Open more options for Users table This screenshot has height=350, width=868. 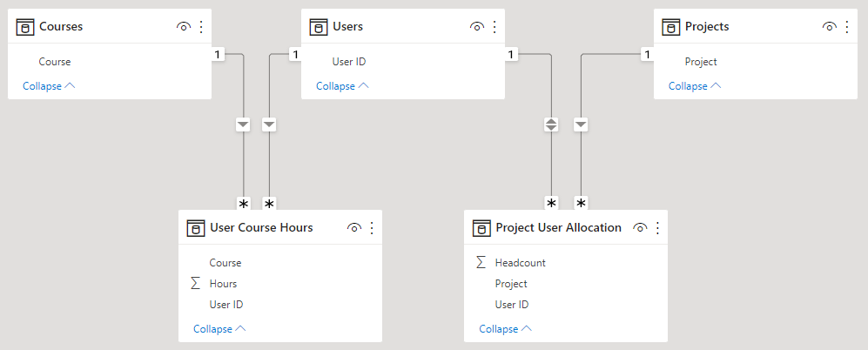click(x=495, y=27)
